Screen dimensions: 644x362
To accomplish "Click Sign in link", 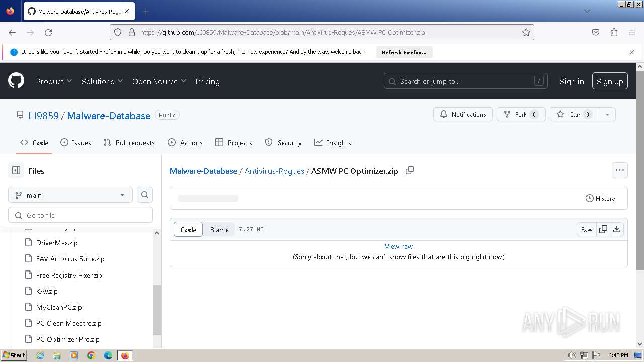I will tap(572, 81).
